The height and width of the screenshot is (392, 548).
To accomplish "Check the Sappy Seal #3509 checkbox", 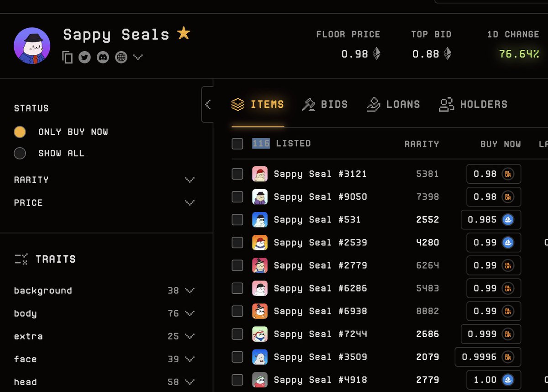I will point(237,357).
